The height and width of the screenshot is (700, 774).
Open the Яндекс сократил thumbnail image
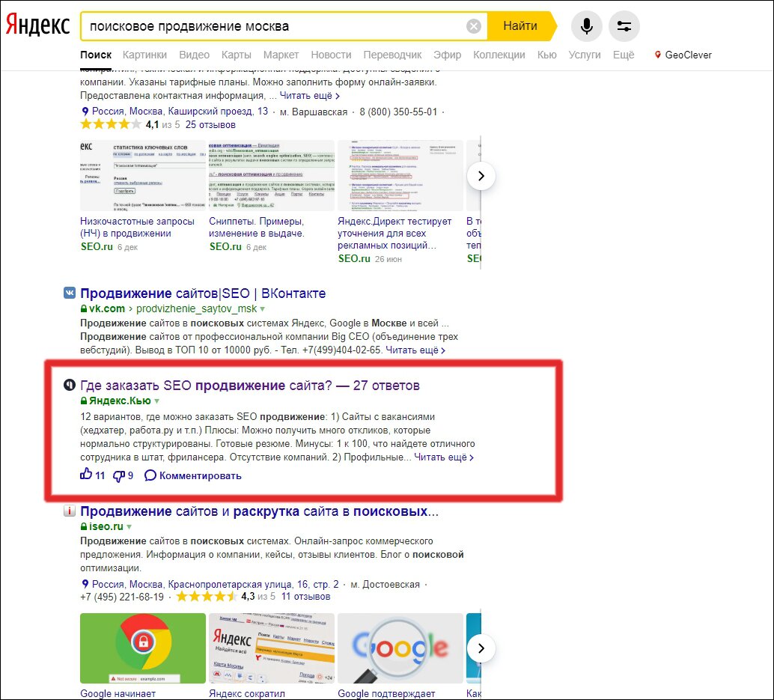(272, 648)
